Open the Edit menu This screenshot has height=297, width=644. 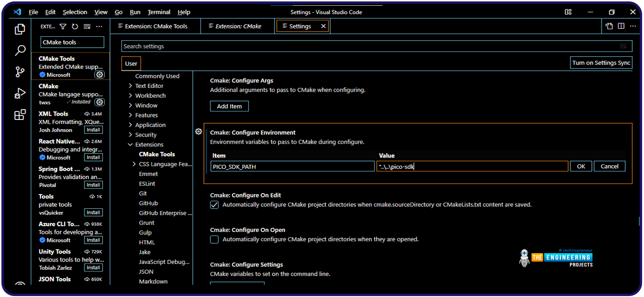coord(50,12)
